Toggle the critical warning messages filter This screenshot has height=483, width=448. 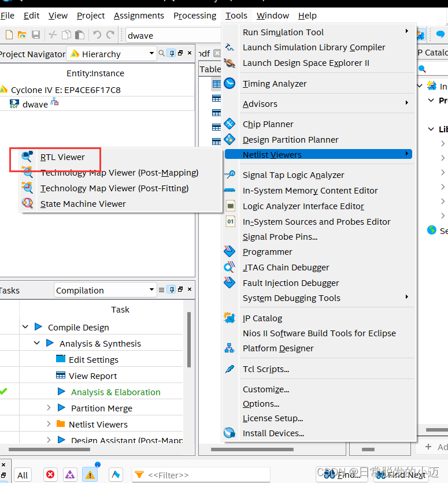tap(70, 475)
